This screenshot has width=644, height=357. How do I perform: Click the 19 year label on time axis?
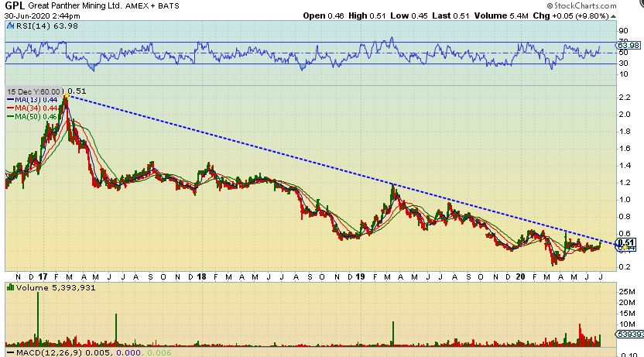pyautogui.click(x=360, y=277)
